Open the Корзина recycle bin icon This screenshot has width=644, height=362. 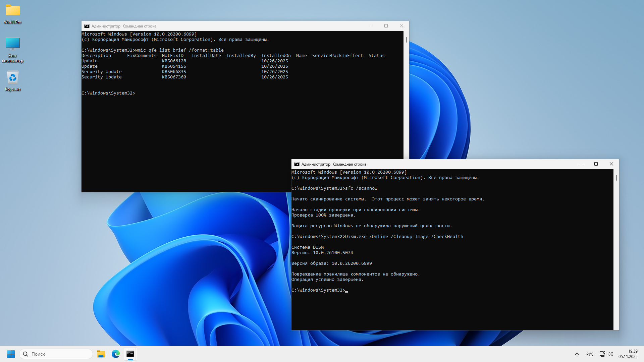click(13, 78)
